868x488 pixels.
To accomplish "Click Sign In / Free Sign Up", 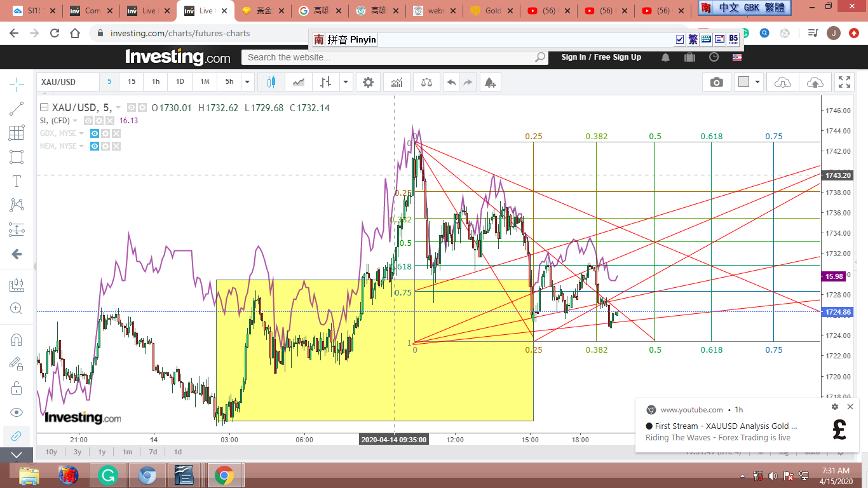I will pos(600,57).
